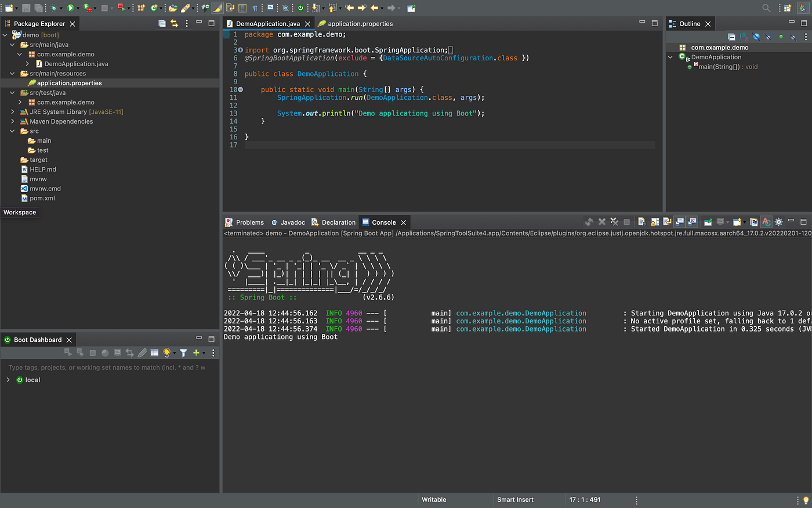Switch to the application.properties editor tab

360,24
